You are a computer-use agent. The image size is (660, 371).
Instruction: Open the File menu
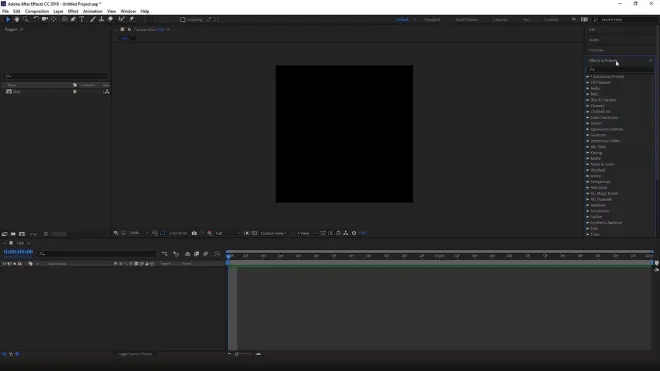[x=5, y=11]
